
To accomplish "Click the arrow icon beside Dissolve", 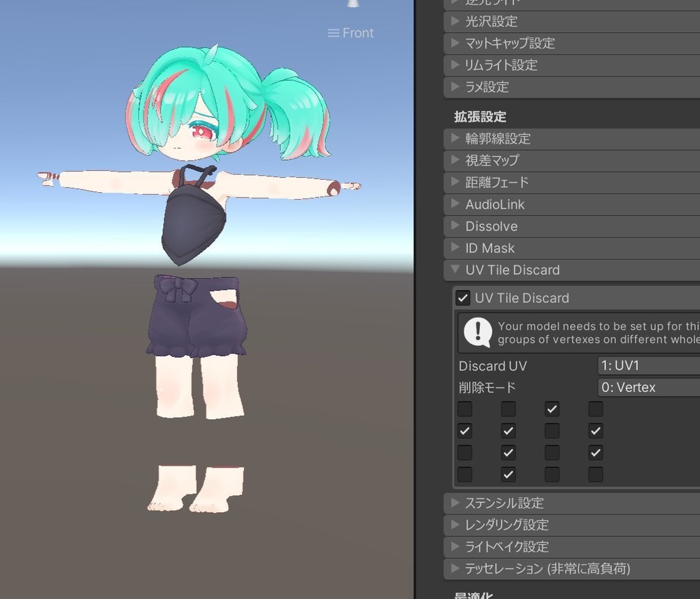I will tap(455, 226).
